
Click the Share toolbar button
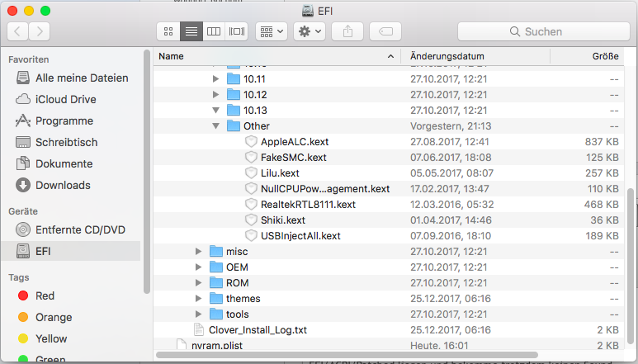[x=347, y=31]
